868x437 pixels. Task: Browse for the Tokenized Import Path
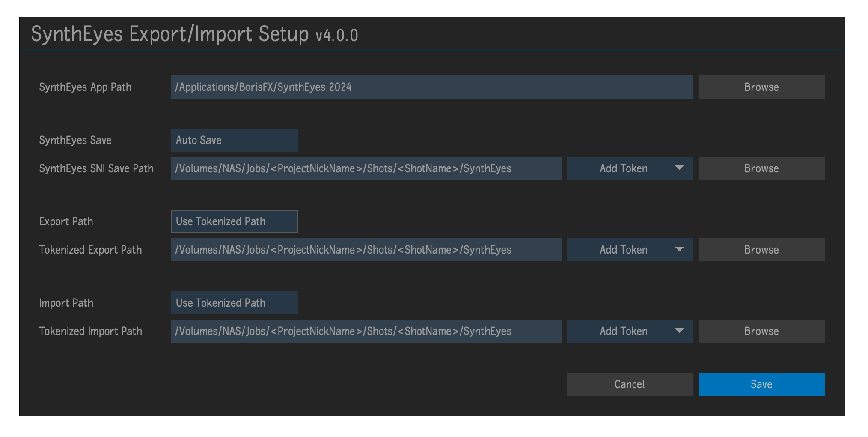tap(761, 331)
